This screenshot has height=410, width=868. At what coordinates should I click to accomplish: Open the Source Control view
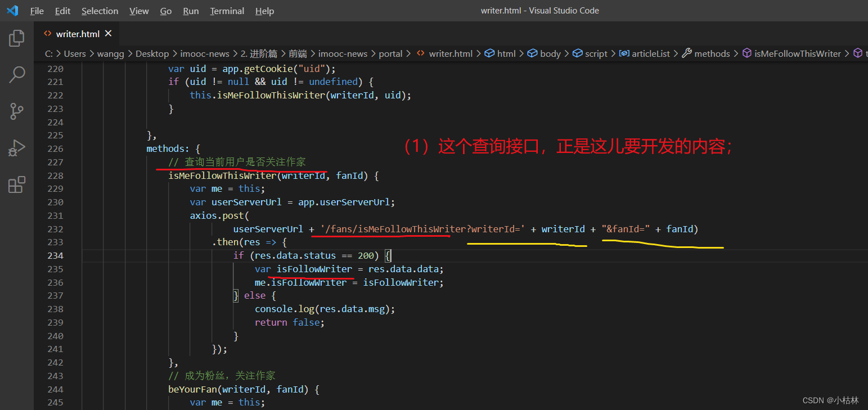click(17, 111)
